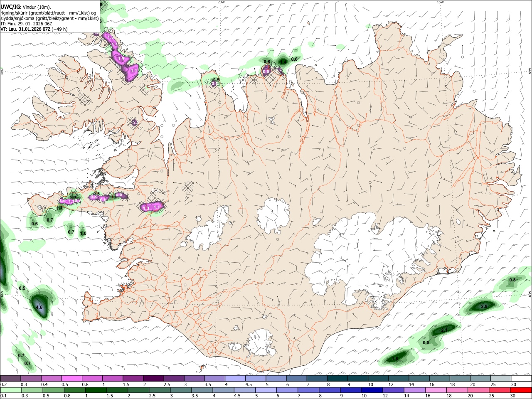Click the 2.8 rain cell value

[x=484, y=306]
